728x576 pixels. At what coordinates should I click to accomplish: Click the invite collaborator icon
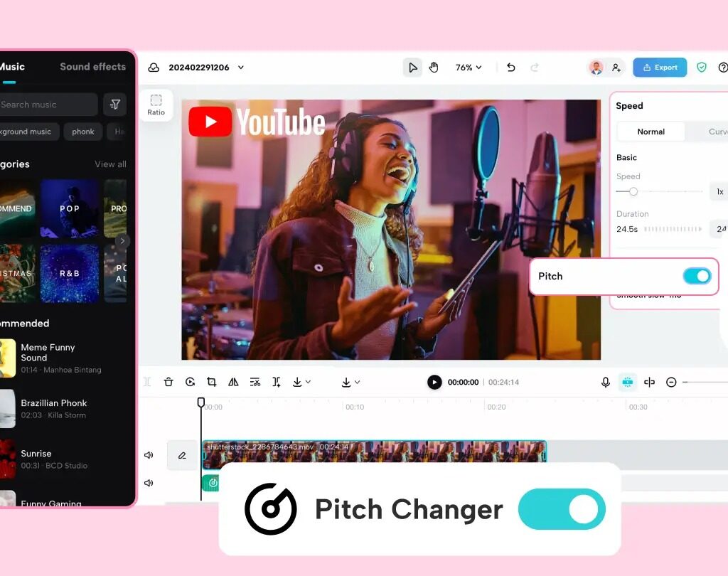coord(616,68)
